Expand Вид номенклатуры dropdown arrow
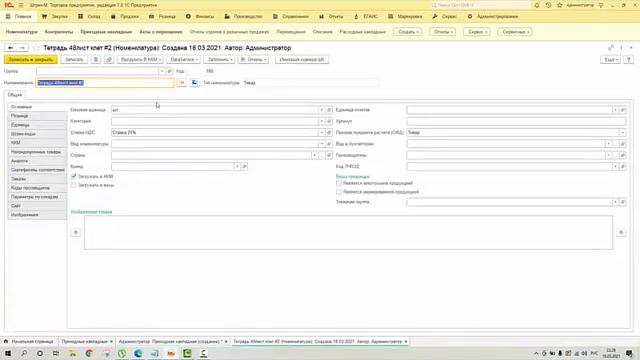This screenshot has height=360, width=640. pos(322,144)
